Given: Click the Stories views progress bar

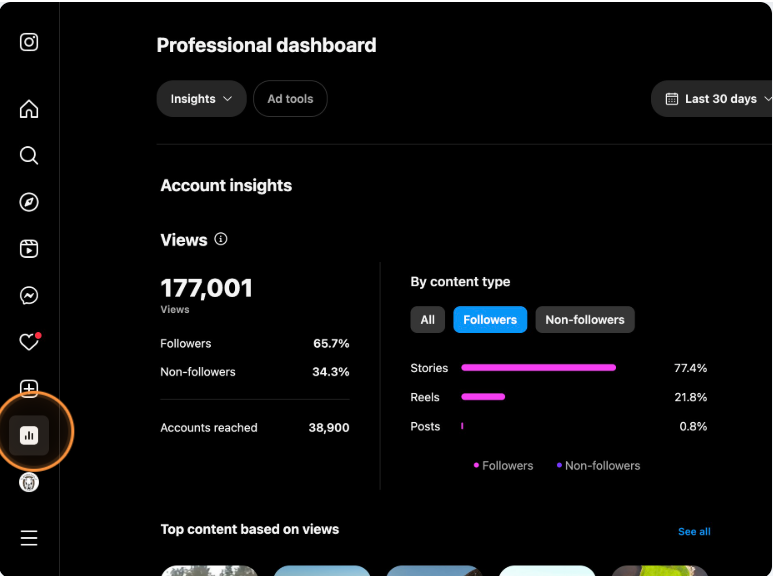Looking at the screenshot, I should [x=538, y=368].
